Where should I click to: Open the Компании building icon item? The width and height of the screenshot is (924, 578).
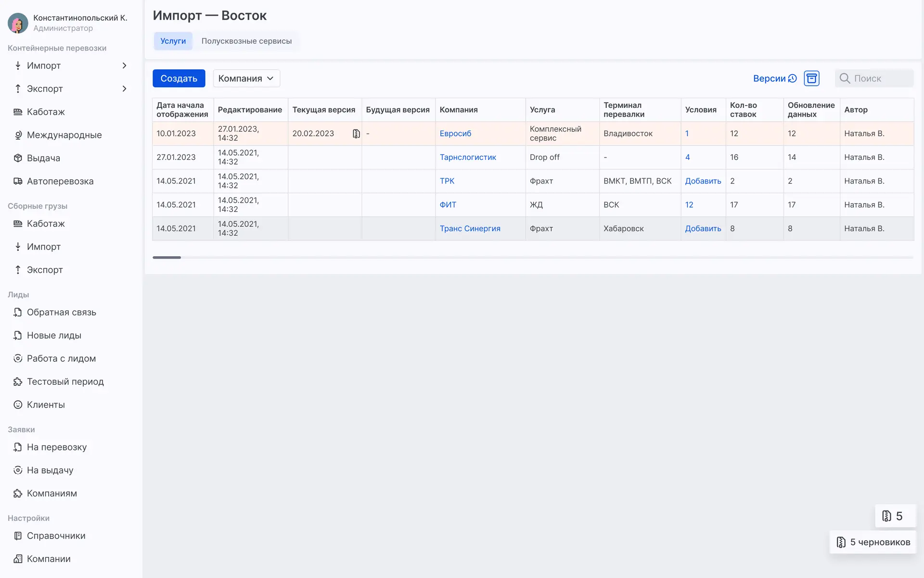18,559
